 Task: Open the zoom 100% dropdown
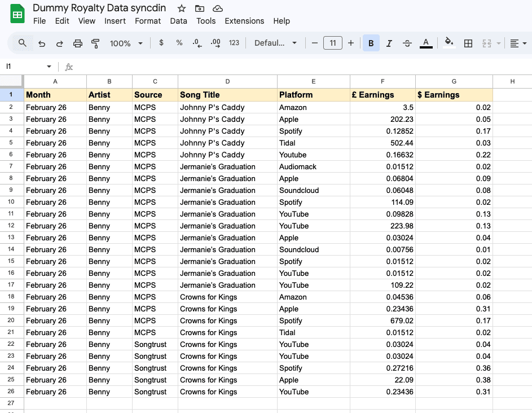(x=126, y=43)
